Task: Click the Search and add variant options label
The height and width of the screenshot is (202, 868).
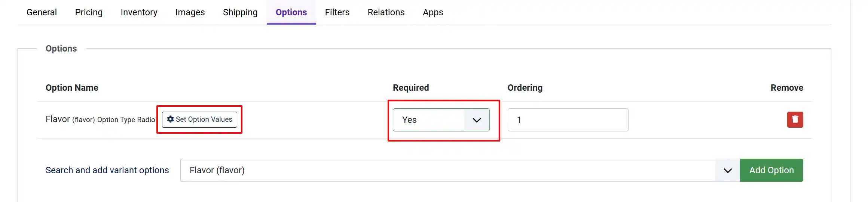Action: point(107,170)
